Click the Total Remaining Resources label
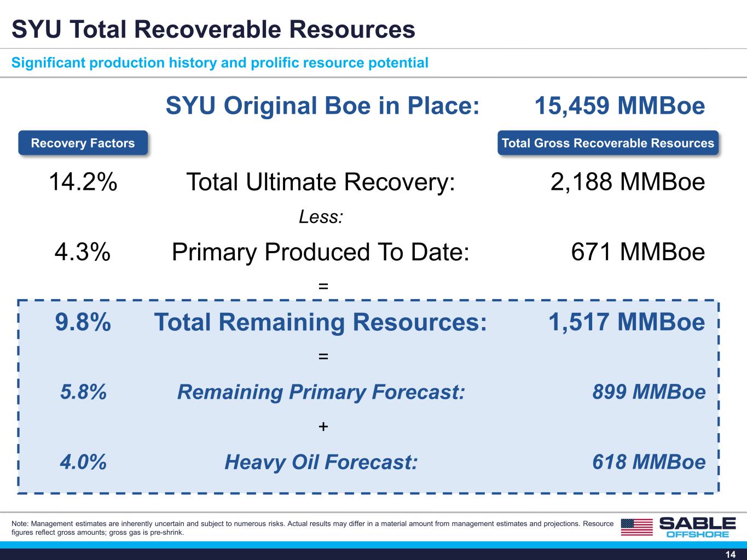 coord(320,322)
